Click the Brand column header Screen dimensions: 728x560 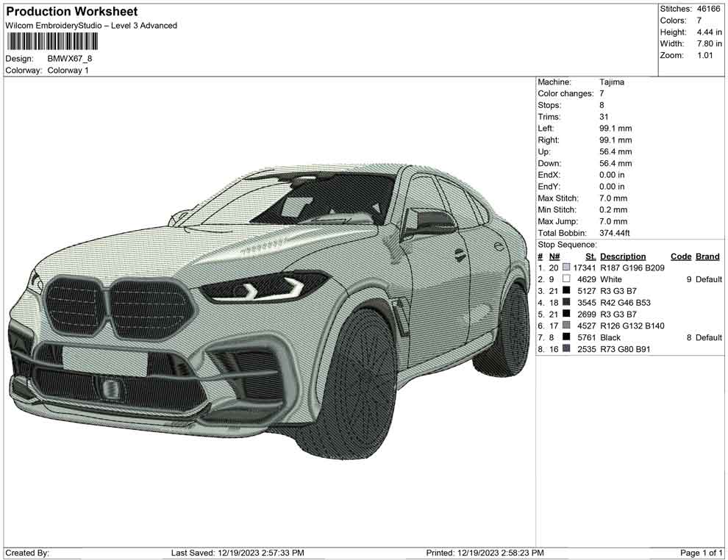point(707,256)
